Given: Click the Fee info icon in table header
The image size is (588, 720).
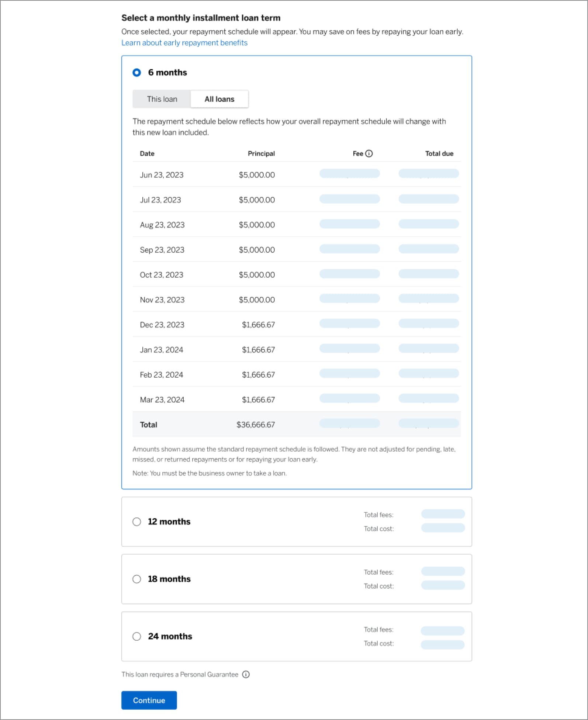Looking at the screenshot, I should click(369, 153).
